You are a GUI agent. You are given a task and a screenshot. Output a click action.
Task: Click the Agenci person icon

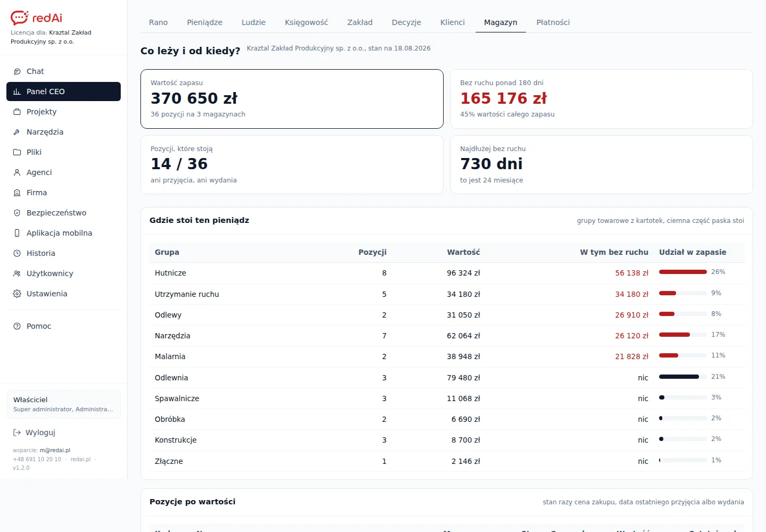coord(17,172)
